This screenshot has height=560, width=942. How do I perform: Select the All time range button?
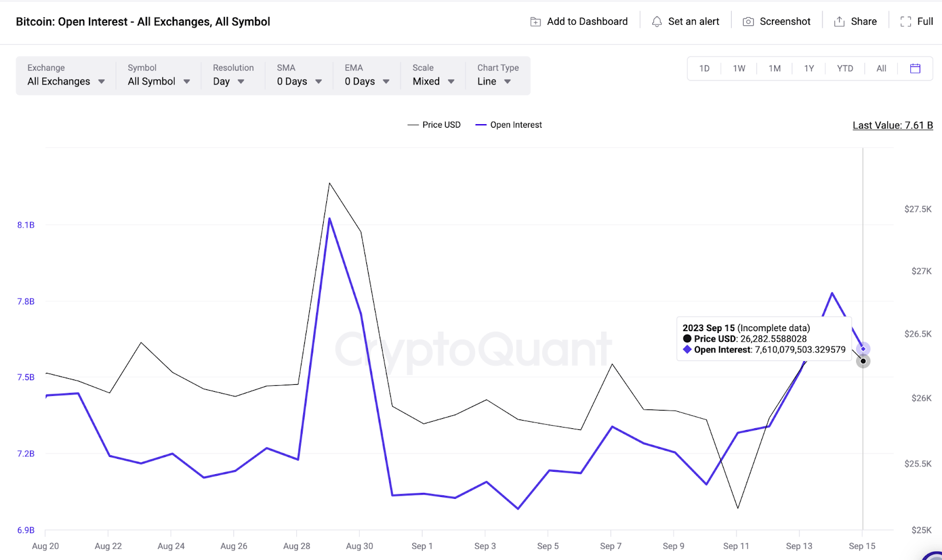click(x=881, y=68)
